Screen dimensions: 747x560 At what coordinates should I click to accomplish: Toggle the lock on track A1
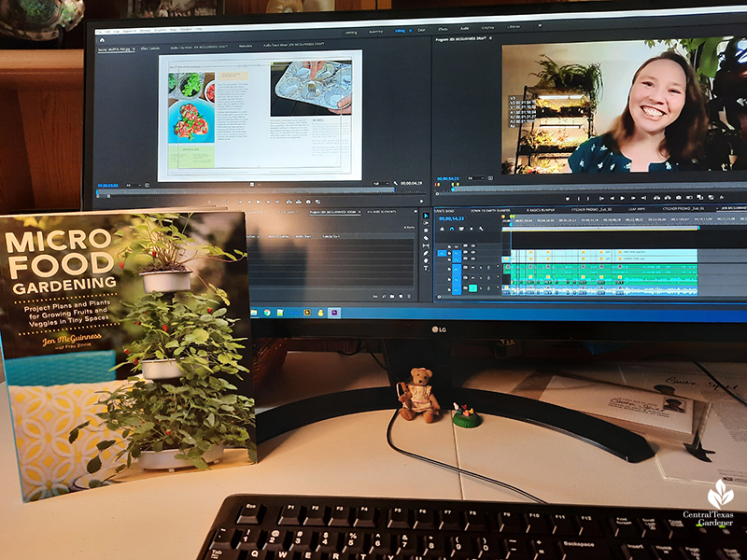pos(449,269)
